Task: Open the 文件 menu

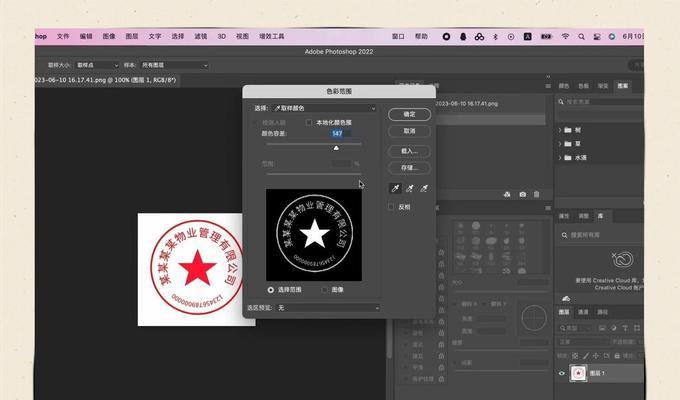Action: click(63, 36)
